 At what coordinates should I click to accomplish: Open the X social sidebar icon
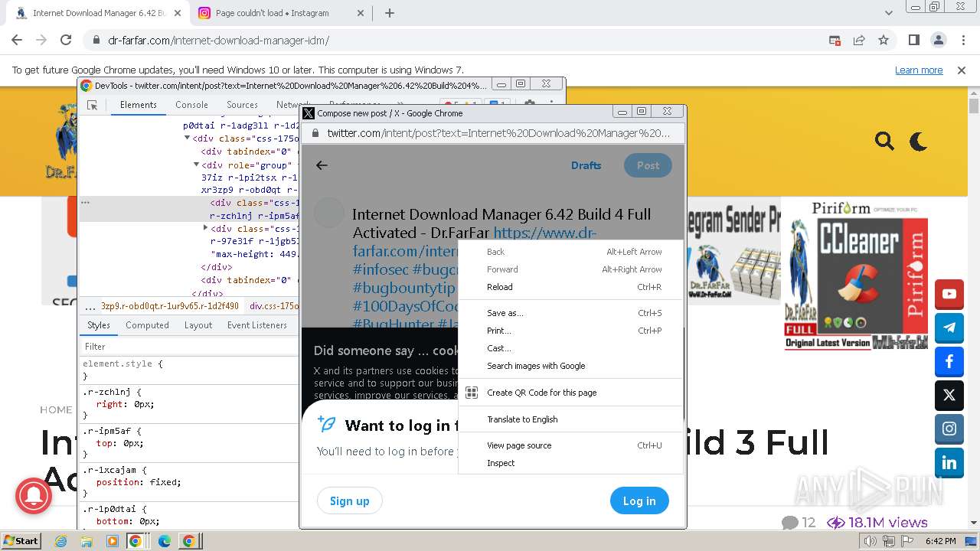[x=949, y=396]
